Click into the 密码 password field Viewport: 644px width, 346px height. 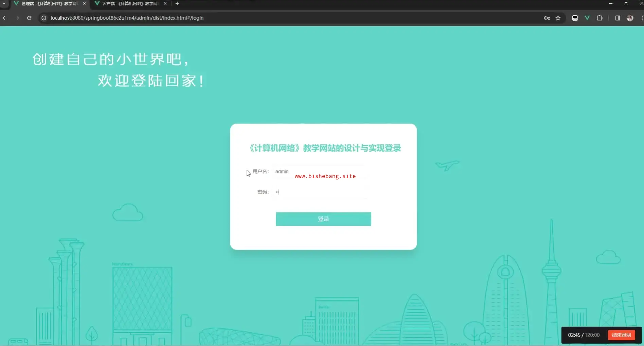(319, 192)
